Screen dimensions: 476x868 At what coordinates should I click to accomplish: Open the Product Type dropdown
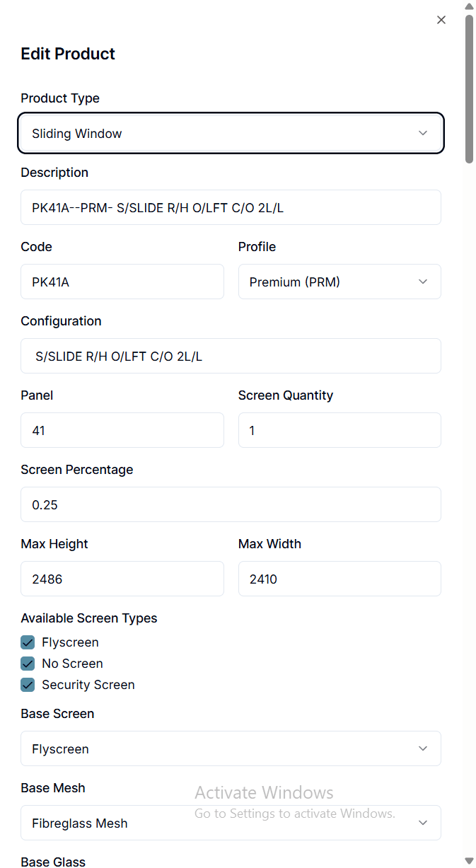point(231,133)
